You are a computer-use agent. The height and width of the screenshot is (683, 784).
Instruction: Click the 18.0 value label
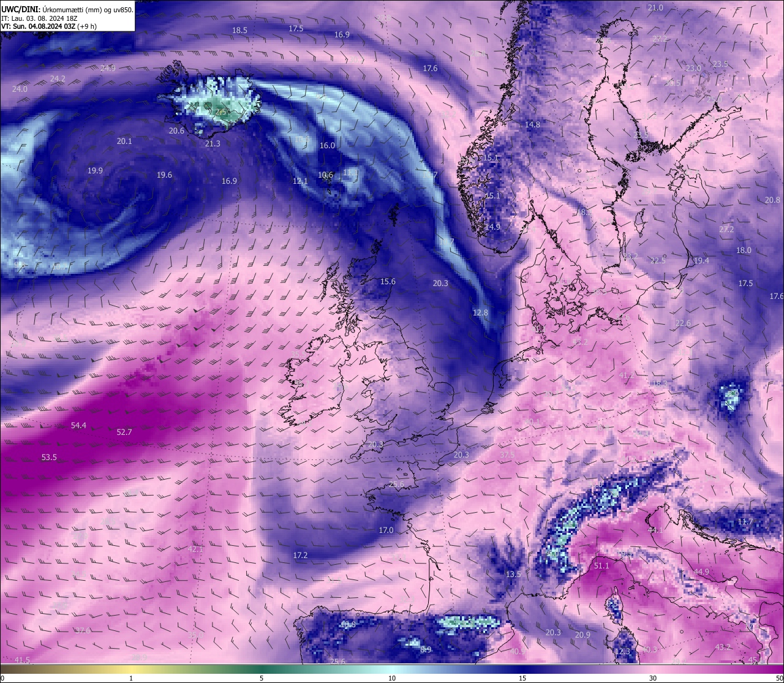coord(744,251)
